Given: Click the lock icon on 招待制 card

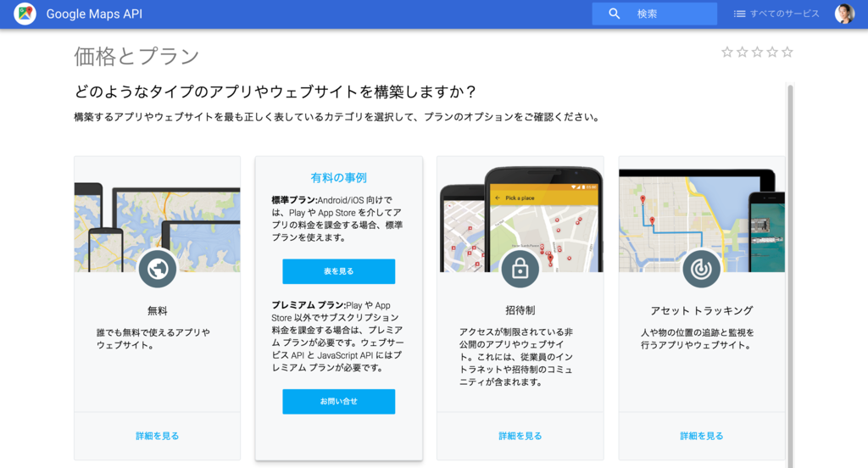Looking at the screenshot, I should (520, 269).
